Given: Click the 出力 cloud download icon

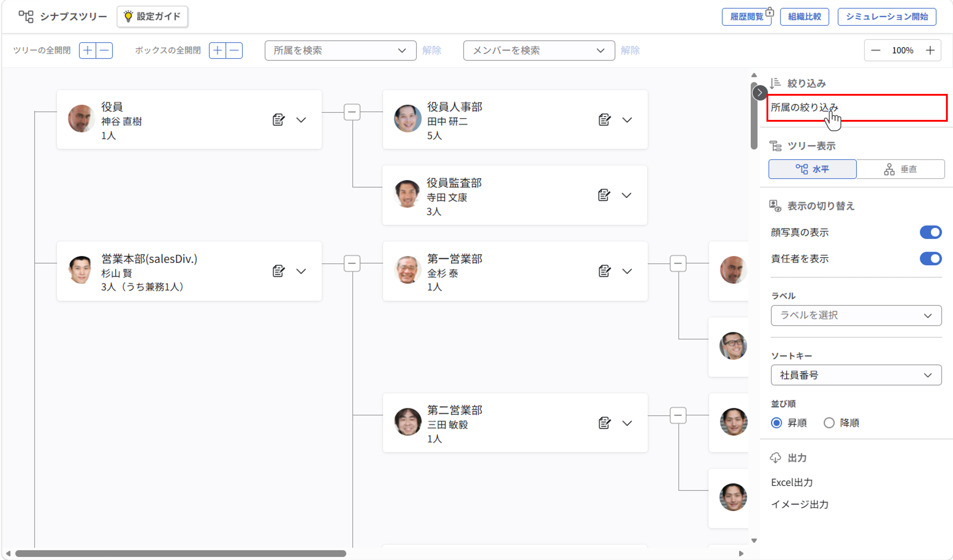Looking at the screenshot, I should pyautogui.click(x=775, y=458).
